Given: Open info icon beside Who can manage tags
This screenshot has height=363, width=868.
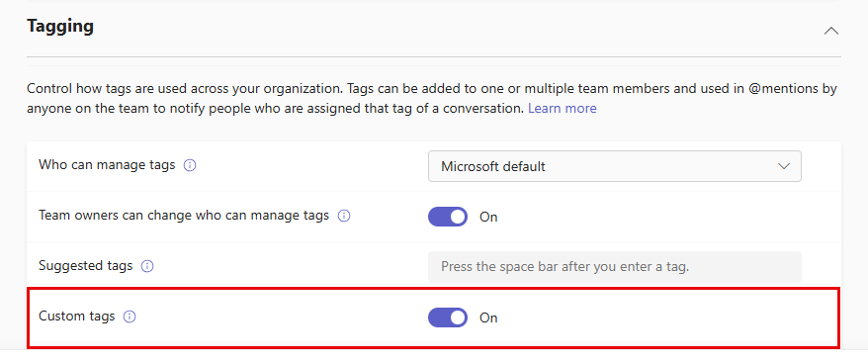Looking at the screenshot, I should click(190, 165).
